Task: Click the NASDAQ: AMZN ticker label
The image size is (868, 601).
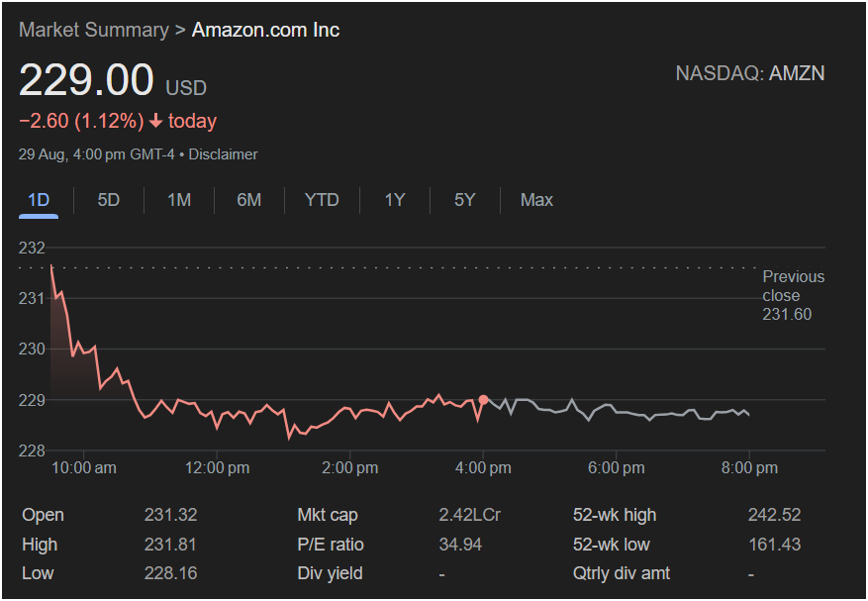Action: tap(749, 73)
